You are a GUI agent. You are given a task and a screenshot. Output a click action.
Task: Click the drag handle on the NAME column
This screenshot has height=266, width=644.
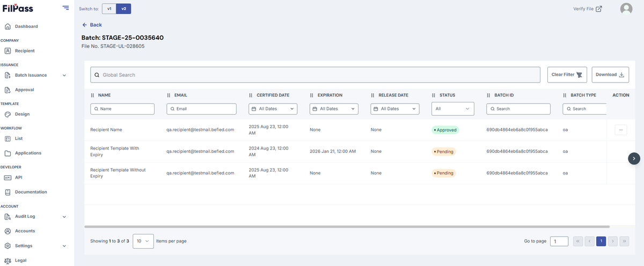93,95
